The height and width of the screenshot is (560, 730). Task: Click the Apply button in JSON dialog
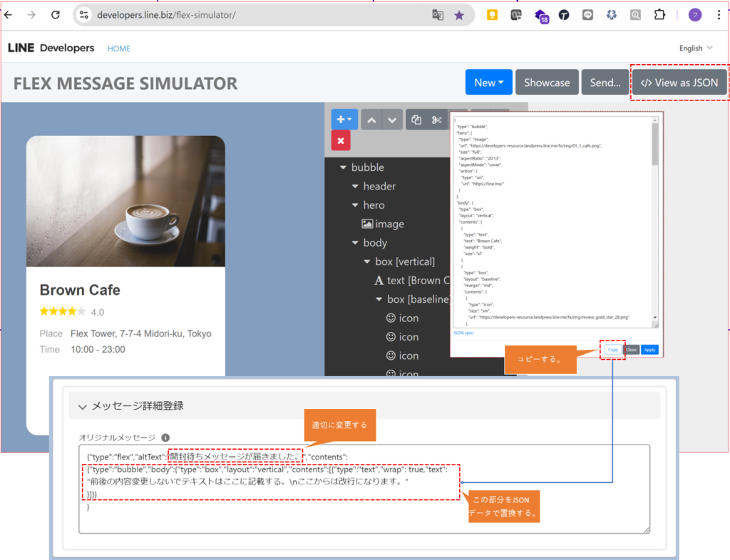tap(649, 350)
